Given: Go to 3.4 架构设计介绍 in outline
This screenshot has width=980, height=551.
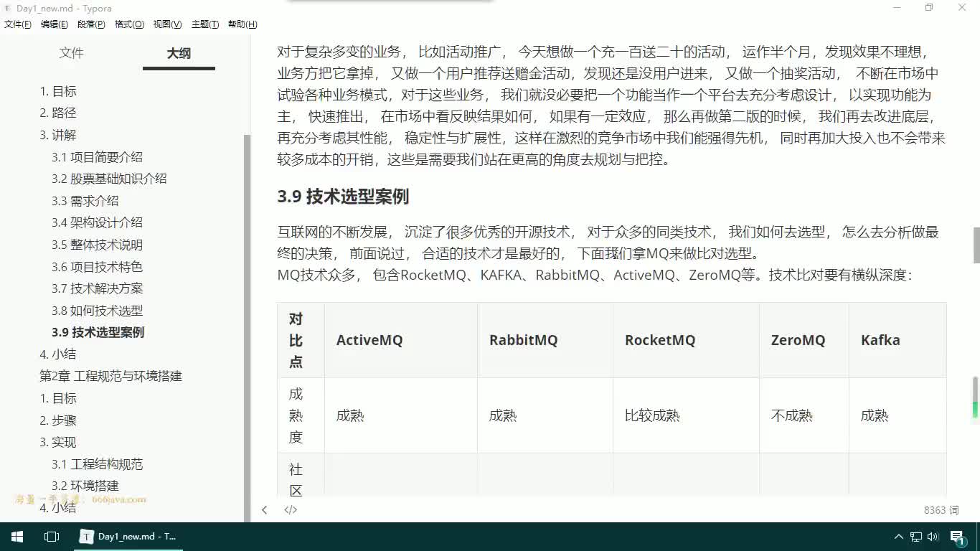Looking at the screenshot, I should [97, 222].
